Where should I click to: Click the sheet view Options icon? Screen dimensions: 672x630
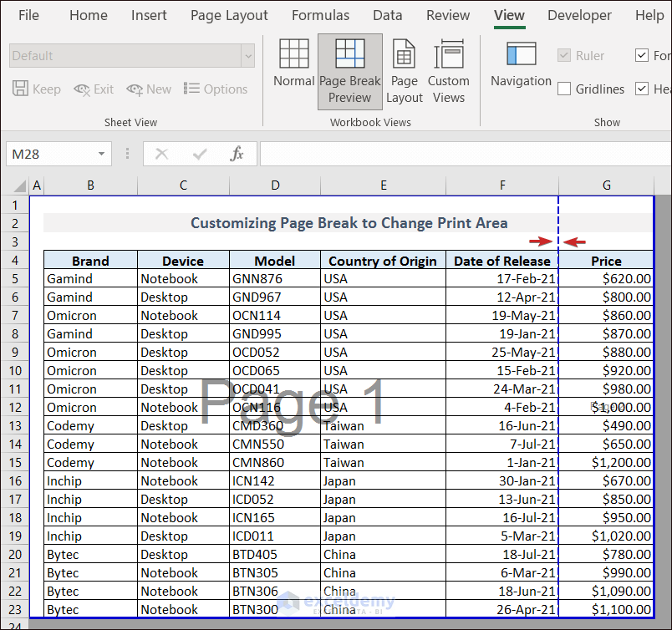coord(216,89)
